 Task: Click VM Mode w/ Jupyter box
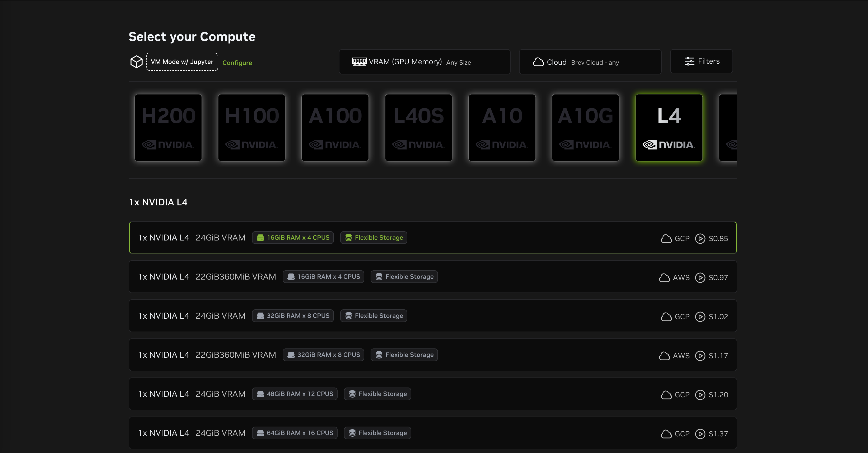pos(182,62)
